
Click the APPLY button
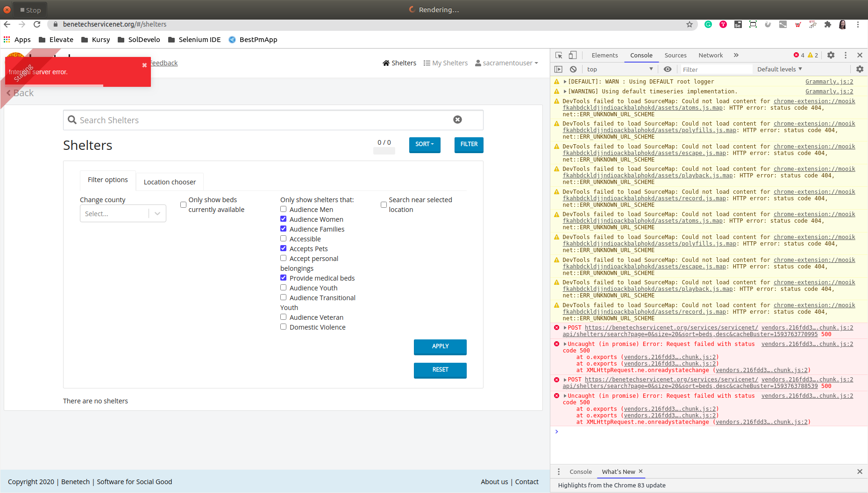(440, 347)
